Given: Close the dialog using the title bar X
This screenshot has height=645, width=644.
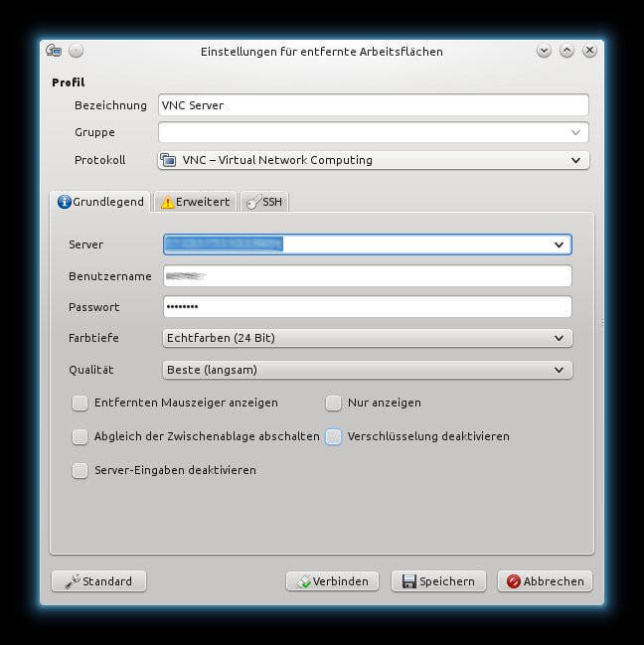Looking at the screenshot, I should pyautogui.click(x=589, y=51).
